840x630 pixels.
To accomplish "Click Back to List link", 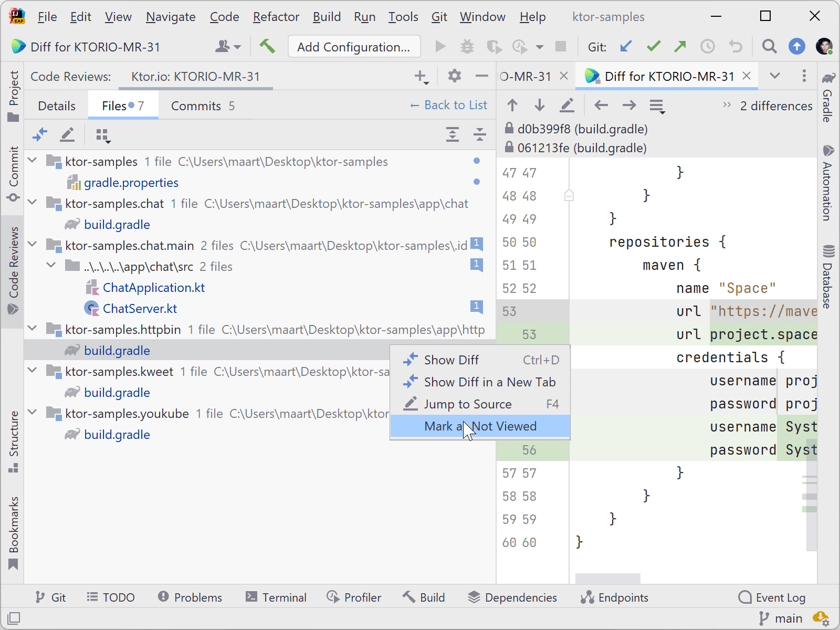I will [x=448, y=105].
